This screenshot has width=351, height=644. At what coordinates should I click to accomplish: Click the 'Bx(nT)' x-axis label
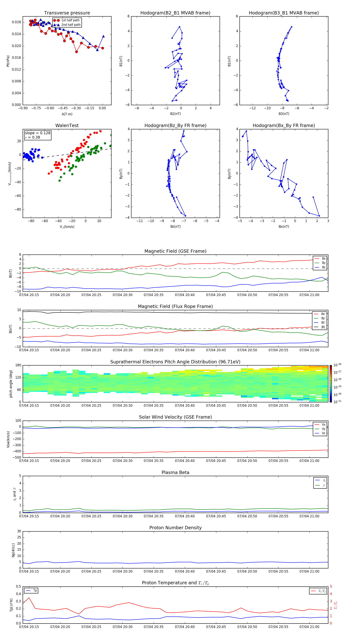coord(284,227)
